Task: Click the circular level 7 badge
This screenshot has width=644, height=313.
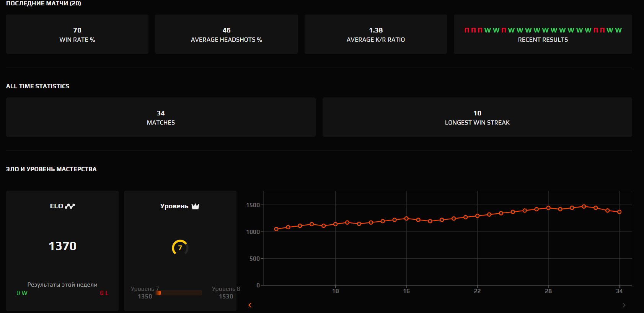Action: pyautogui.click(x=180, y=248)
